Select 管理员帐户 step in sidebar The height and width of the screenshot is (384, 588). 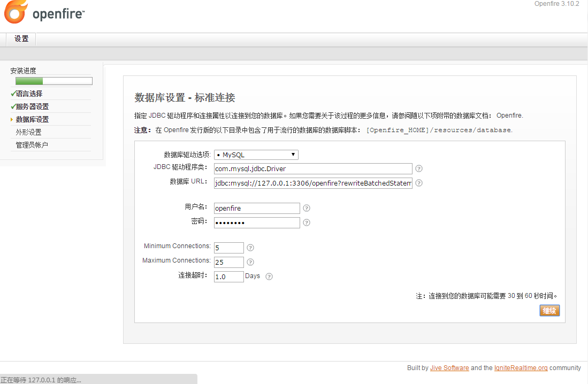pos(32,145)
